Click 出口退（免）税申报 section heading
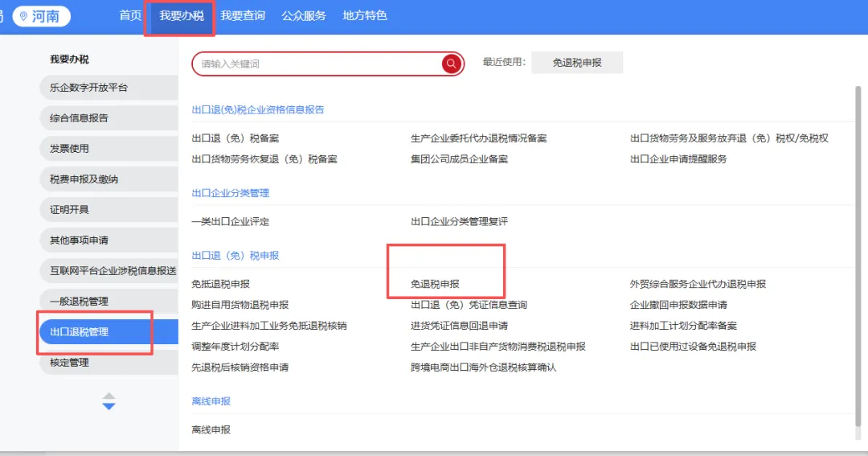The image size is (868, 456). (235, 256)
